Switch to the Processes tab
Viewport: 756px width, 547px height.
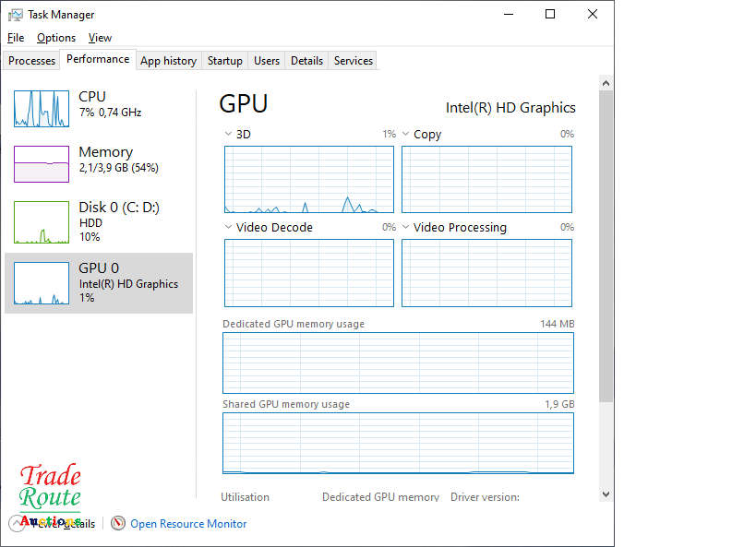[x=32, y=61]
